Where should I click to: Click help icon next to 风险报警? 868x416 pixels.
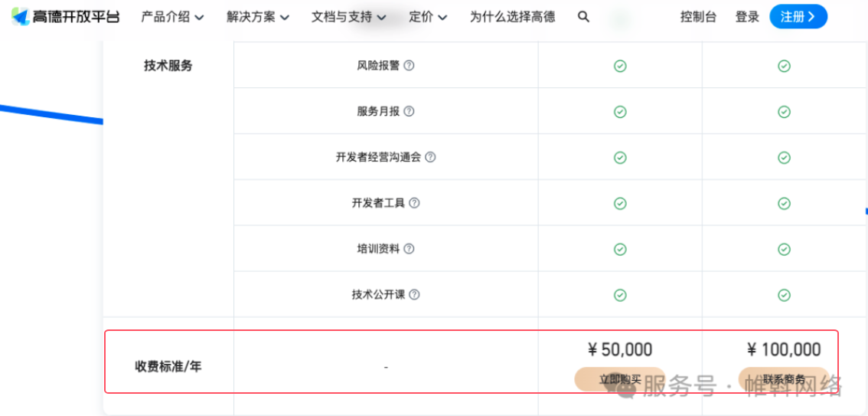(409, 66)
